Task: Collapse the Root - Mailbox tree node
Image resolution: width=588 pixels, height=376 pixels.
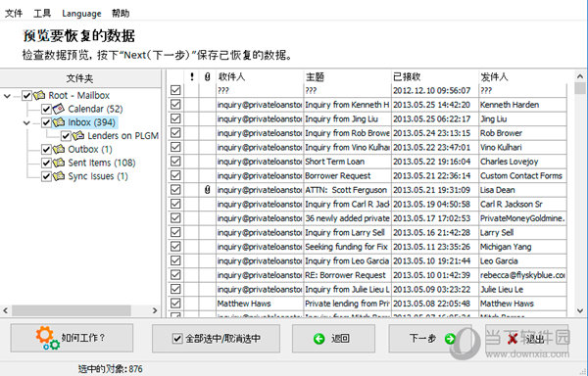Action: tap(7, 96)
